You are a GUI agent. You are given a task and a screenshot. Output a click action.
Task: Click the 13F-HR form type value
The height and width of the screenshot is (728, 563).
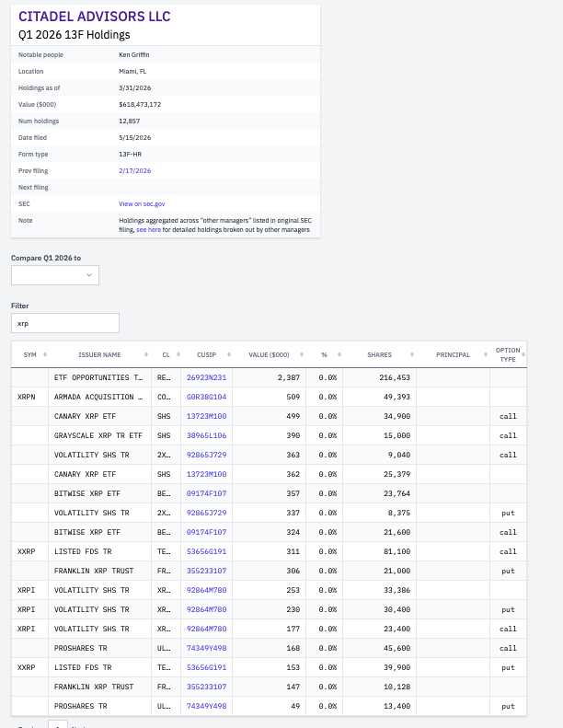[130, 154]
